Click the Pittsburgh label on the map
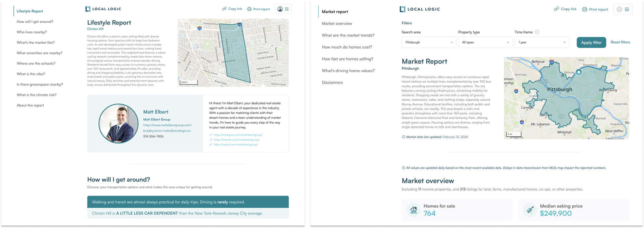The width and height of the screenshot is (644, 228). click(x=560, y=89)
